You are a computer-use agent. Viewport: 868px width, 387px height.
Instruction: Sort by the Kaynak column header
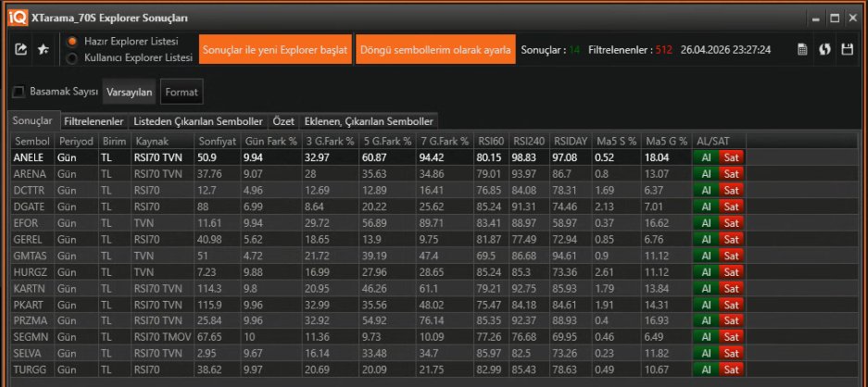[x=162, y=141]
